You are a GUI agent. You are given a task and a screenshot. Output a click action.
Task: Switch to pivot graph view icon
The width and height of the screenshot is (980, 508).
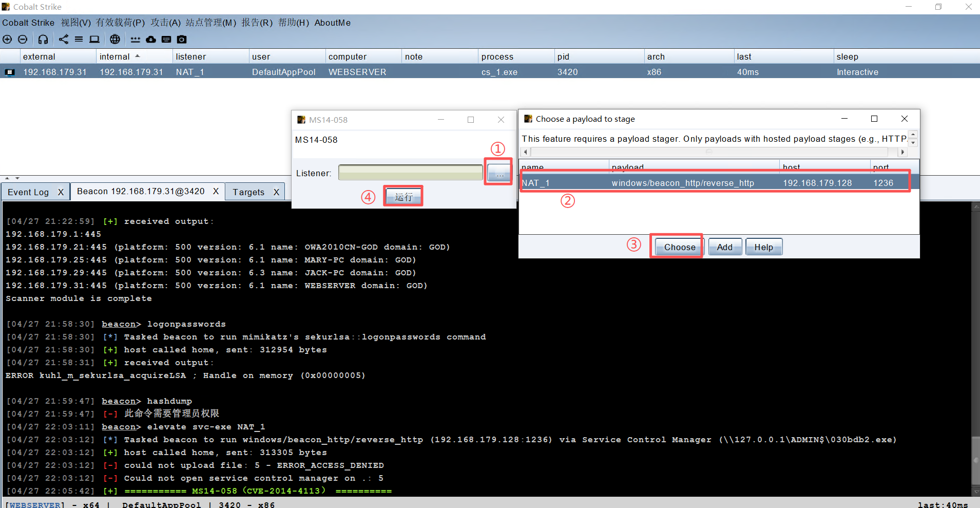click(63, 40)
